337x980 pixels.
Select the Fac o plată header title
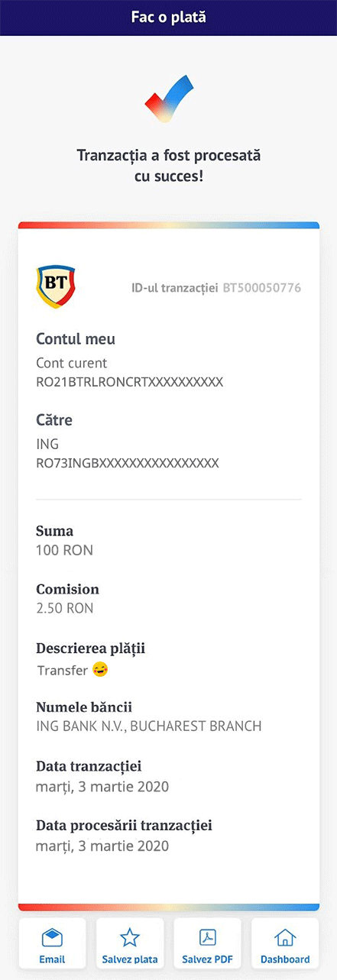coord(168,17)
